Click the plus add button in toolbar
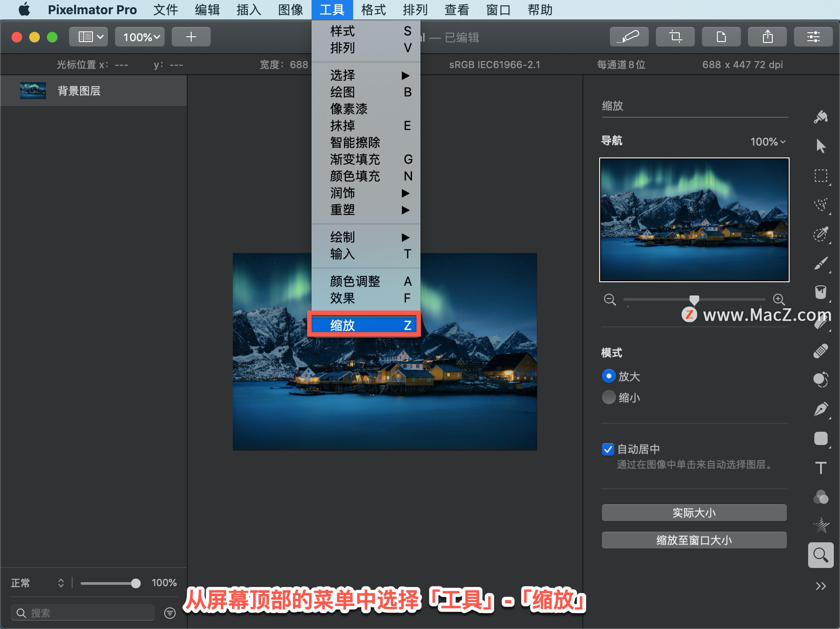The height and width of the screenshot is (629, 840). click(x=191, y=37)
